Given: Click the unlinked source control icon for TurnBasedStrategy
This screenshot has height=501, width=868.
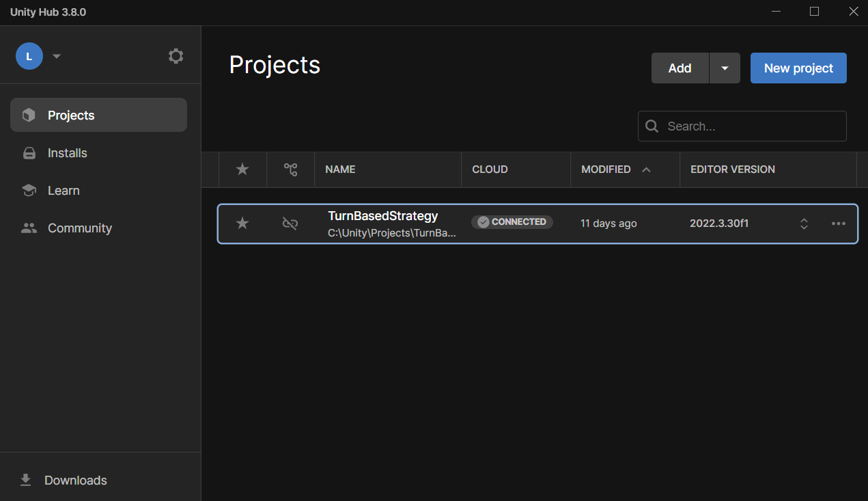Looking at the screenshot, I should pyautogui.click(x=290, y=224).
